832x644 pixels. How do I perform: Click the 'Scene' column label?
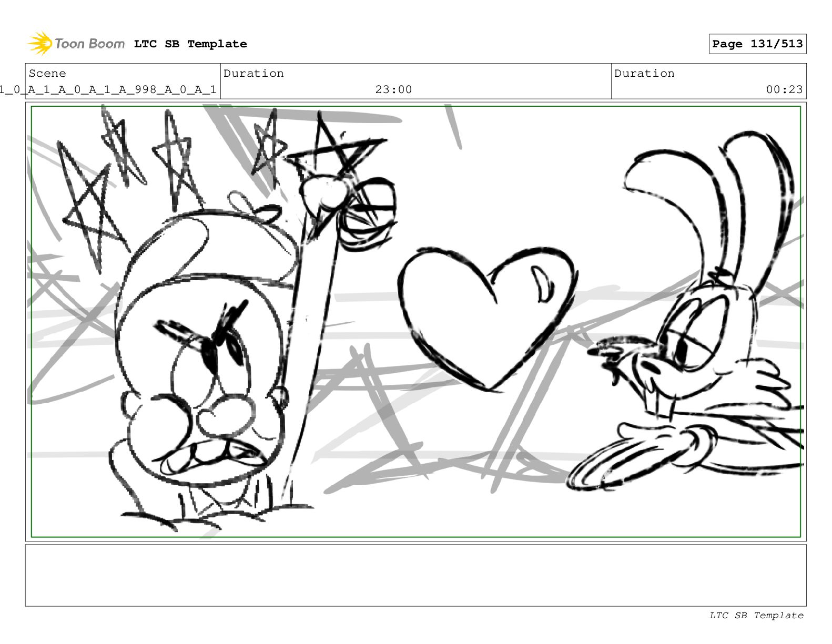click(x=47, y=74)
